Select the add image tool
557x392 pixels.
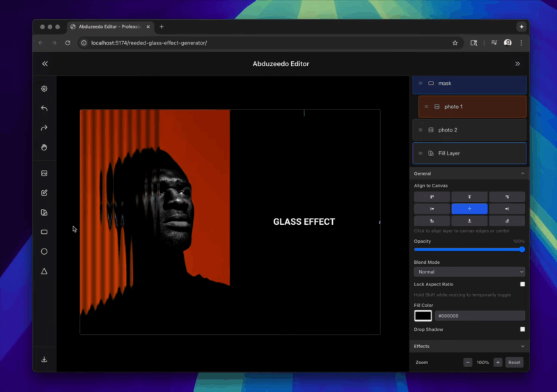(x=45, y=173)
